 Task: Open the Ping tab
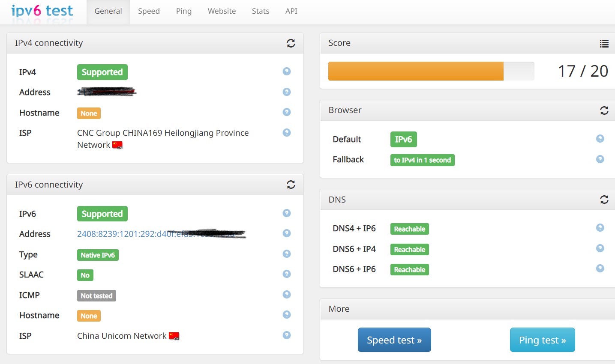click(183, 12)
